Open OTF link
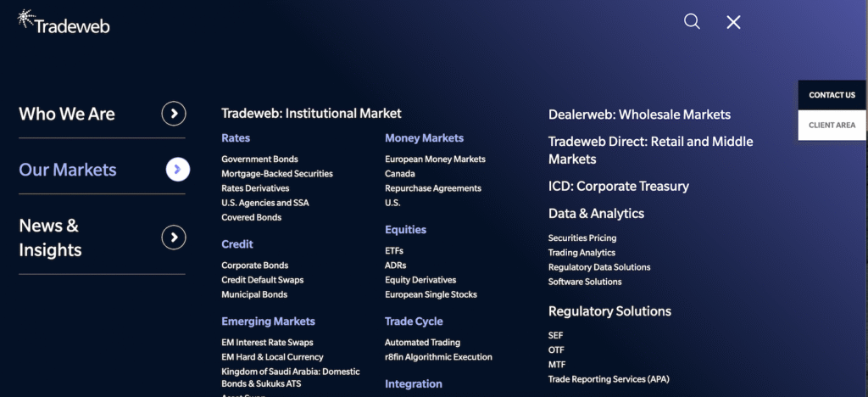 coord(556,350)
